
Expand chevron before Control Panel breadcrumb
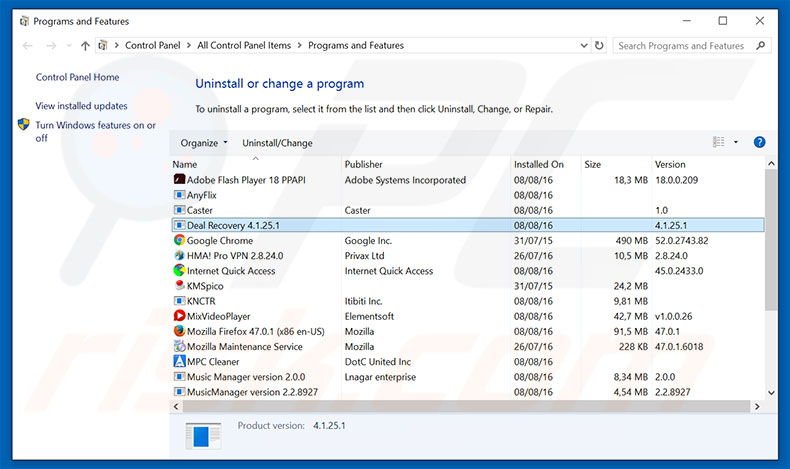[x=116, y=45]
